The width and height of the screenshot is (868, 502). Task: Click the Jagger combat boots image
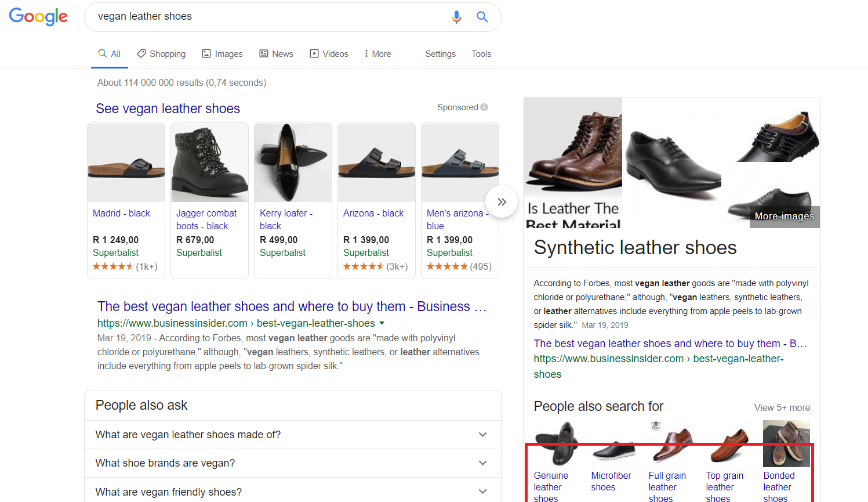(209, 162)
